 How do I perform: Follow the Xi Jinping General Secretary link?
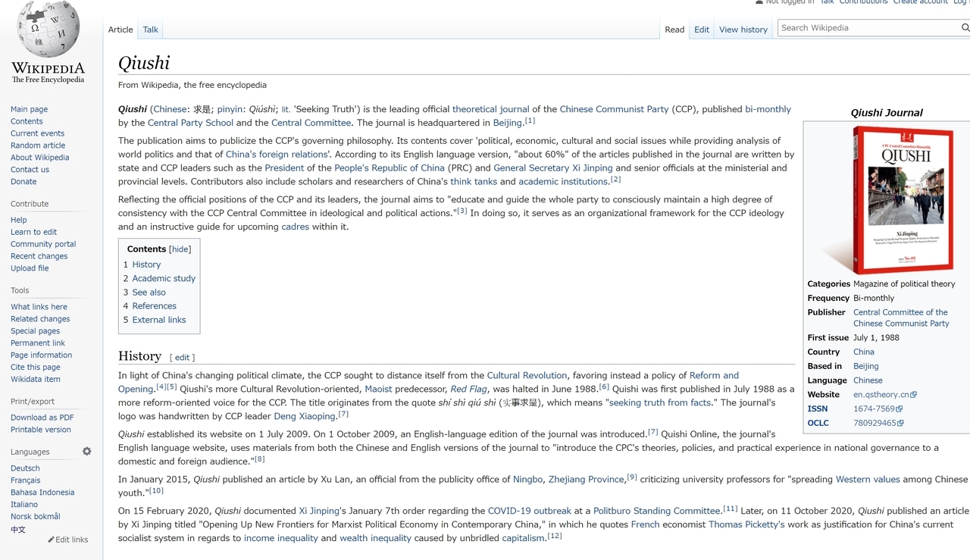pos(553,168)
